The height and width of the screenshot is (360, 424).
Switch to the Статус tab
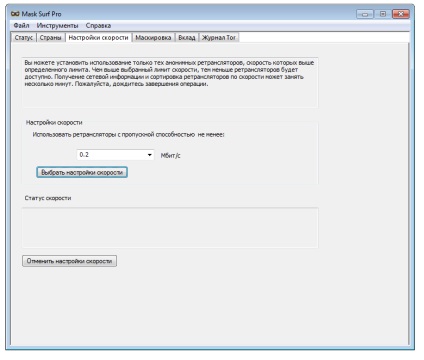24,38
